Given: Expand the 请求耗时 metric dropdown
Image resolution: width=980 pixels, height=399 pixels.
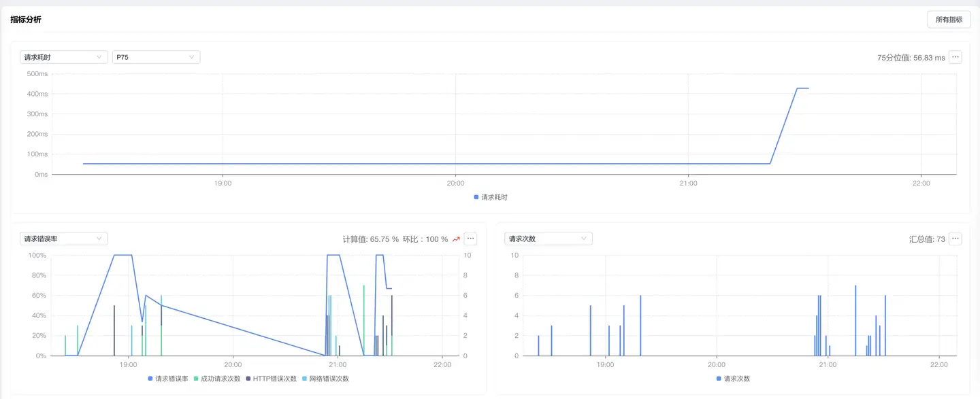Looking at the screenshot, I should click(63, 57).
